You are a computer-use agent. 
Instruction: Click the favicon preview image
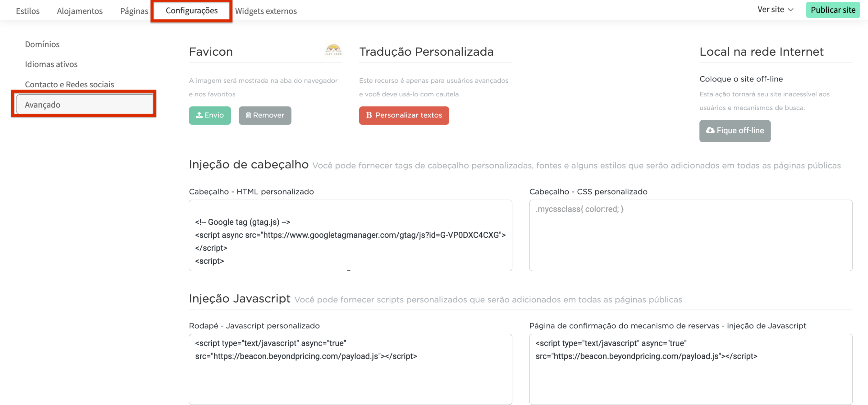click(334, 50)
